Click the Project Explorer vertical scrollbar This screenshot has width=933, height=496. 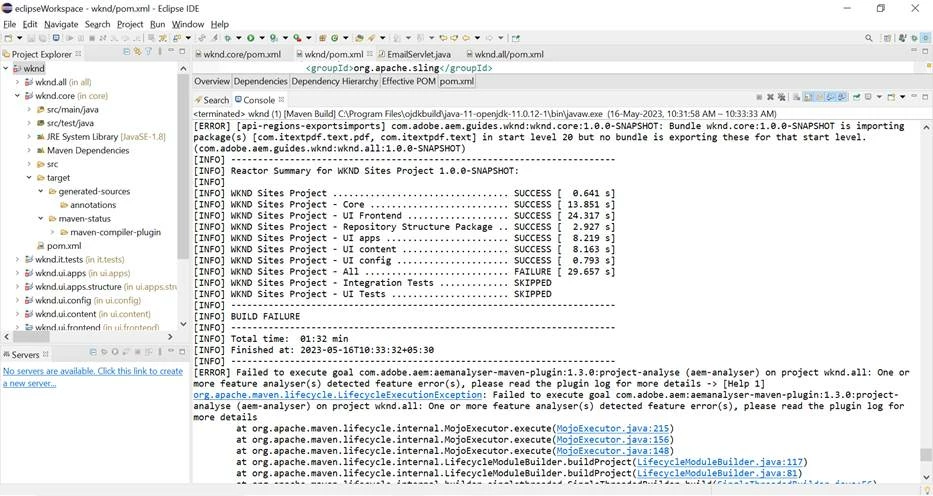pos(183,167)
